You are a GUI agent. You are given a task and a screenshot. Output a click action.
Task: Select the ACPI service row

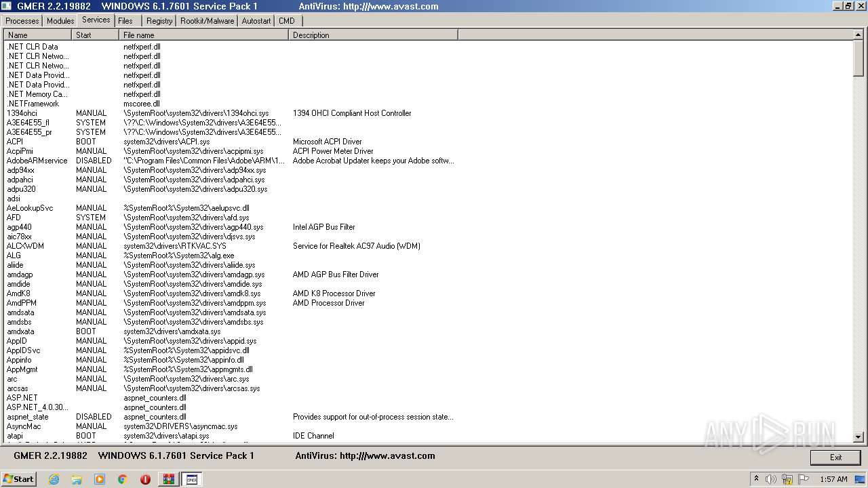point(428,142)
